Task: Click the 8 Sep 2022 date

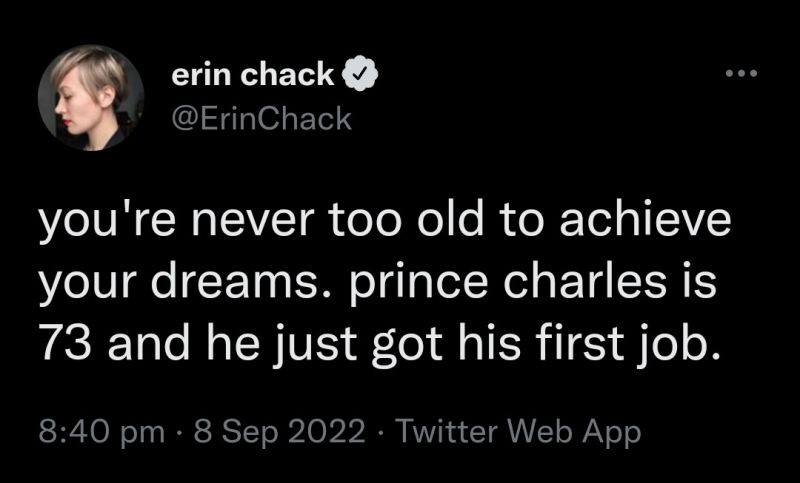Action: [x=280, y=431]
